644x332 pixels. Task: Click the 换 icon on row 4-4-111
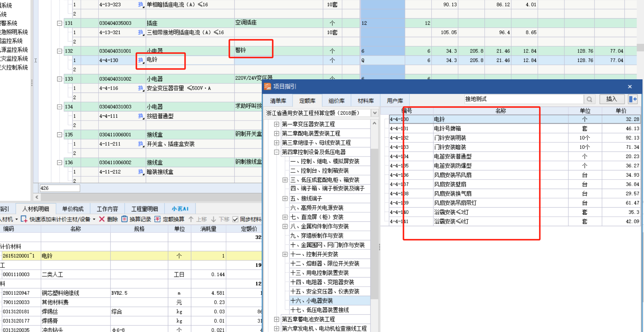tap(141, 116)
